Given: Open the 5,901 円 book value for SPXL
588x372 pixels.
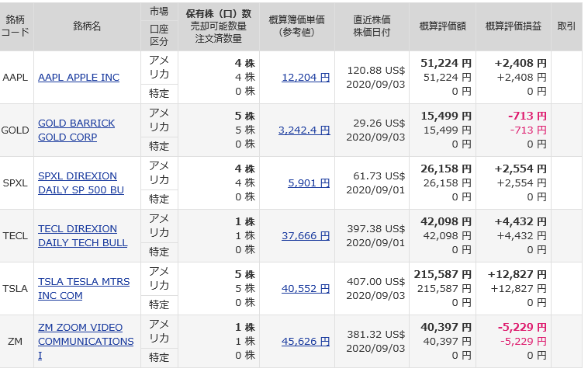Looking at the screenshot, I should pos(308,183).
